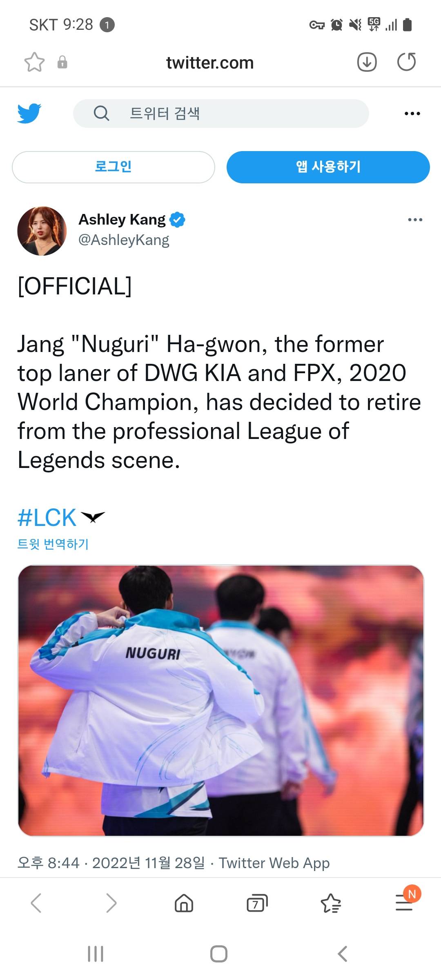Open the Twitter header more options dots
This screenshot has width=441, height=980.
click(x=412, y=114)
